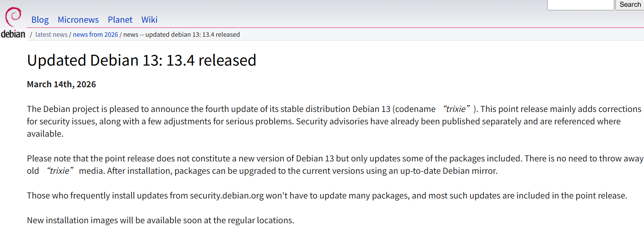Open the latest news breadcrumb

(51, 34)
